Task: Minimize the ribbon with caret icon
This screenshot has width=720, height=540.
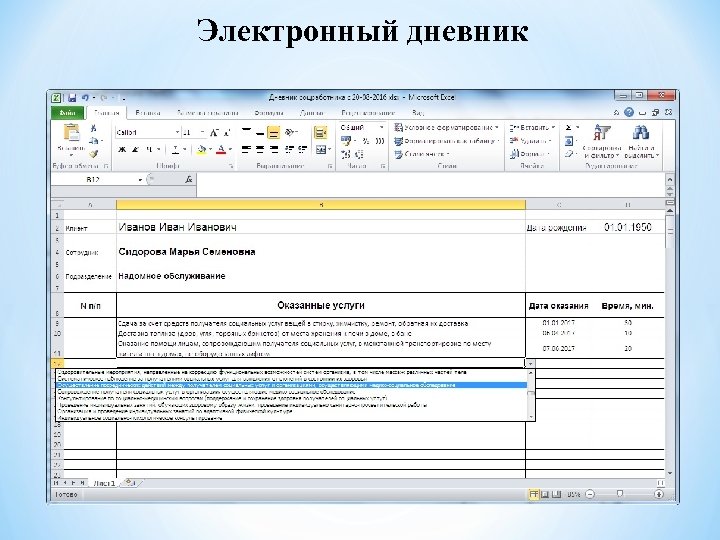Action: 616,112
